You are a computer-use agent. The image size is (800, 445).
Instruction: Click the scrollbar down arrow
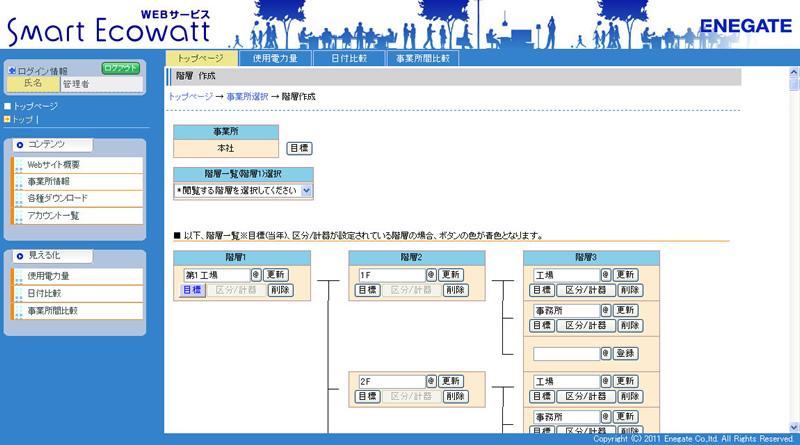[x=794, y=427]
